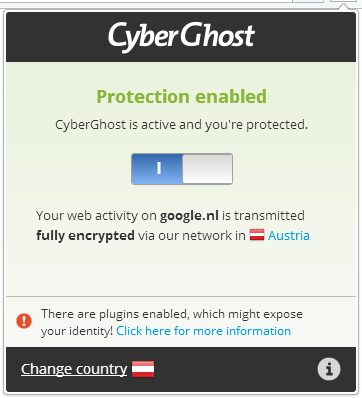This screenshot has height=398, width=362.
Task: Click the google.nl domain text
Action: [x=189, y=216]
